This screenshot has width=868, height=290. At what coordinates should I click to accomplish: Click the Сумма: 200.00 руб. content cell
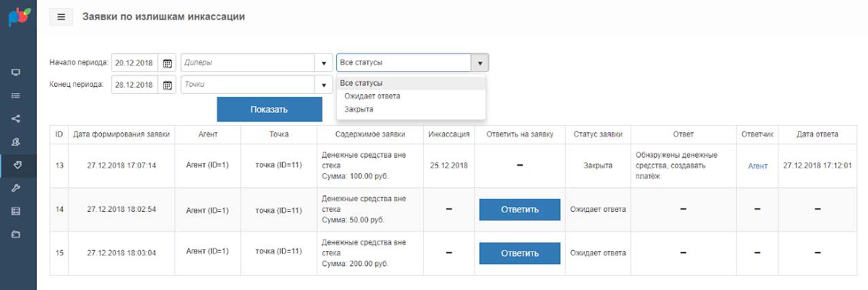click(370, 253)
